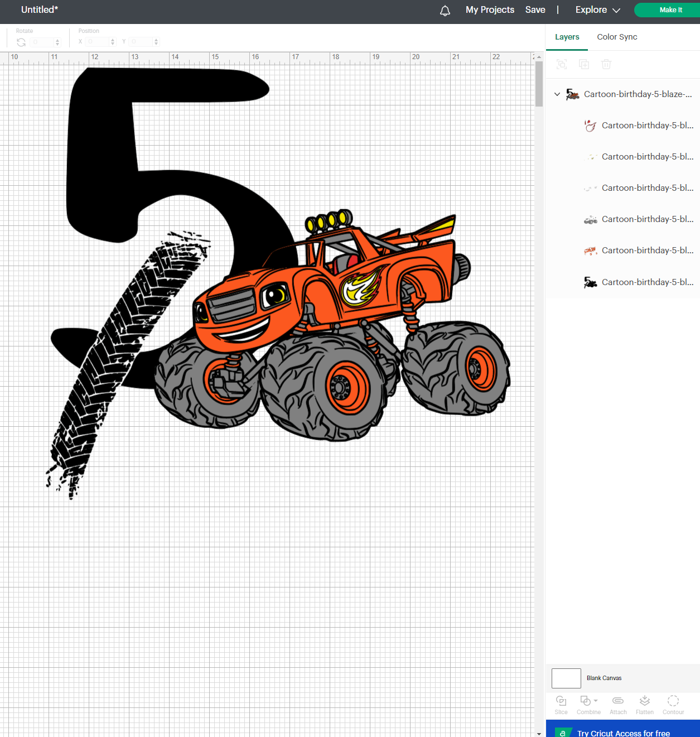Switch to the Color Sync tab
The height and width of the screenshot is (737, 700).
point(616,37)
